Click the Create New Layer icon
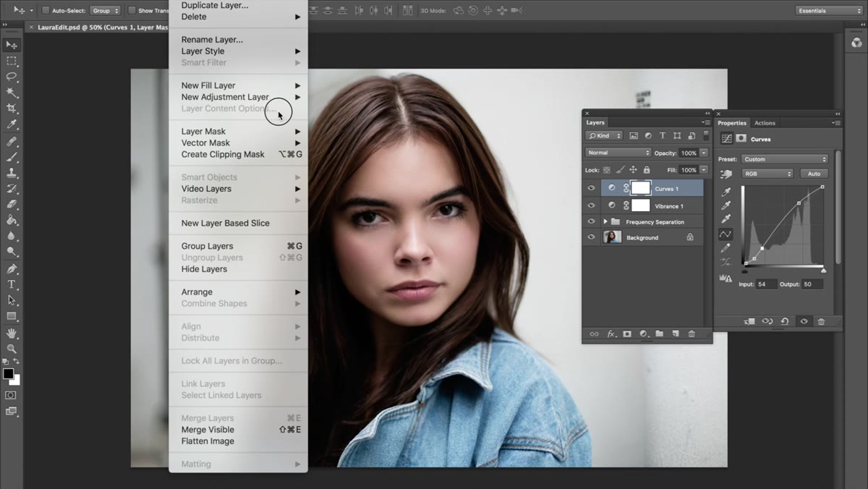Viewport: 868px width, 489px height. 675,334
